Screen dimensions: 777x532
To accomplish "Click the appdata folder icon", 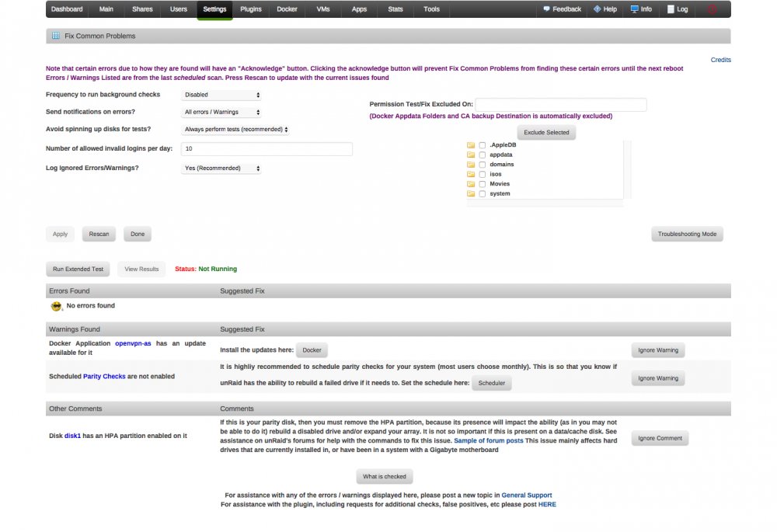I will pos(471,155).
